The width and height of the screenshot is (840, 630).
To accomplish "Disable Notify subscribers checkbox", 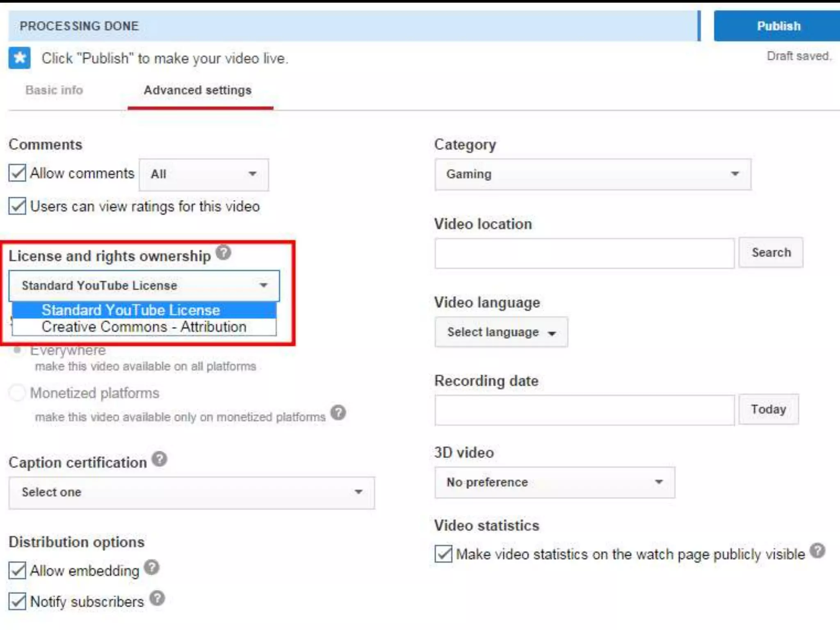I will click(x=17, y=601).
